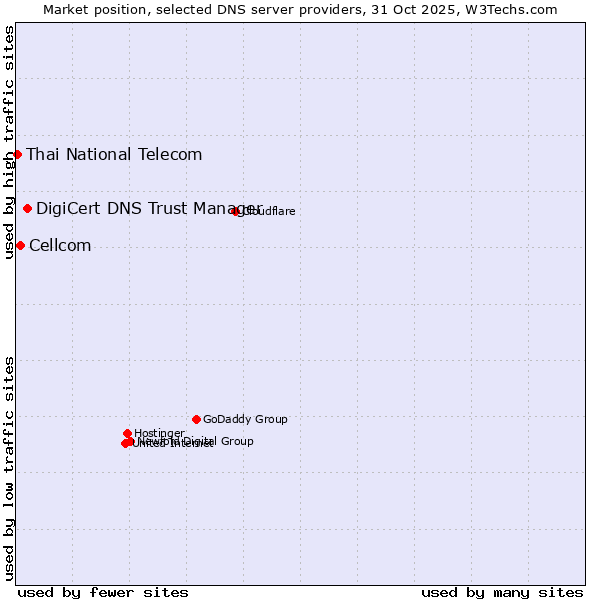Click the 'used by low traffic sites' label
The height and width of the screenshot is (600, 600).
coord(9,467)
